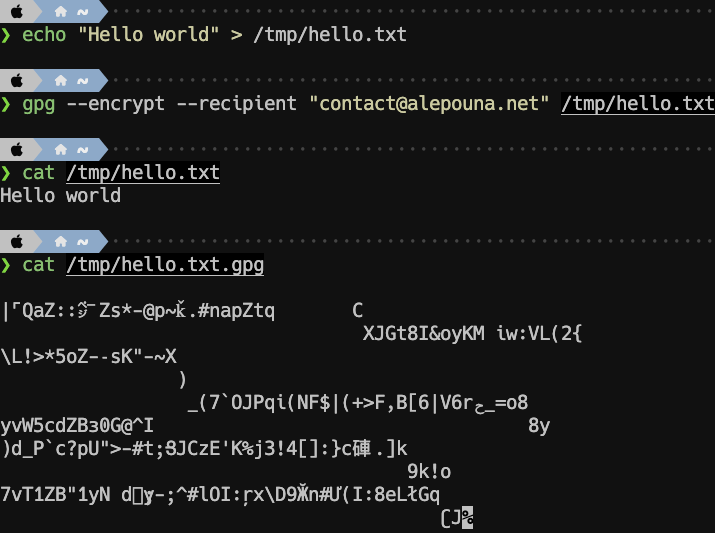The width and height of the screenshot is (715, 533).
Task: Click the home icon above the echo command
Action: (61, 11)
